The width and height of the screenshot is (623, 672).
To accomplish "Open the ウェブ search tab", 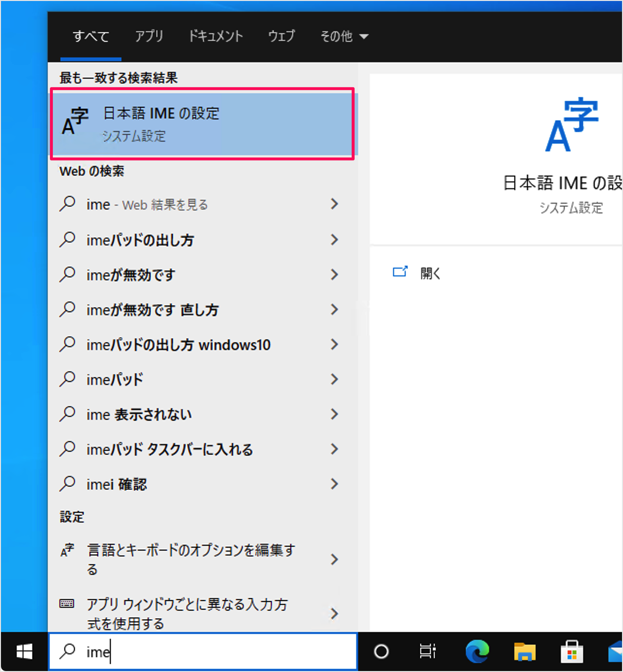I will pyautogui.click(x=281, y=36).
